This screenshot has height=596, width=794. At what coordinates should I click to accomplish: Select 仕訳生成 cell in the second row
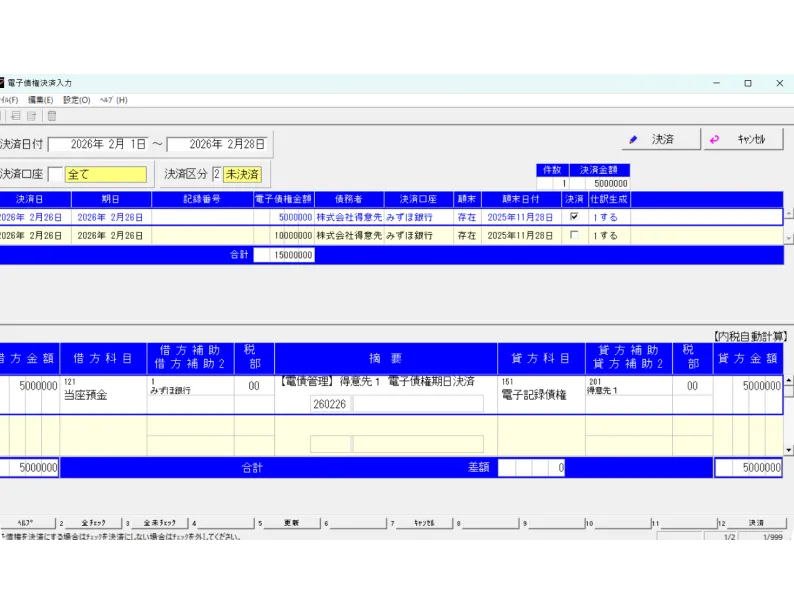click(x=609, y=235)
